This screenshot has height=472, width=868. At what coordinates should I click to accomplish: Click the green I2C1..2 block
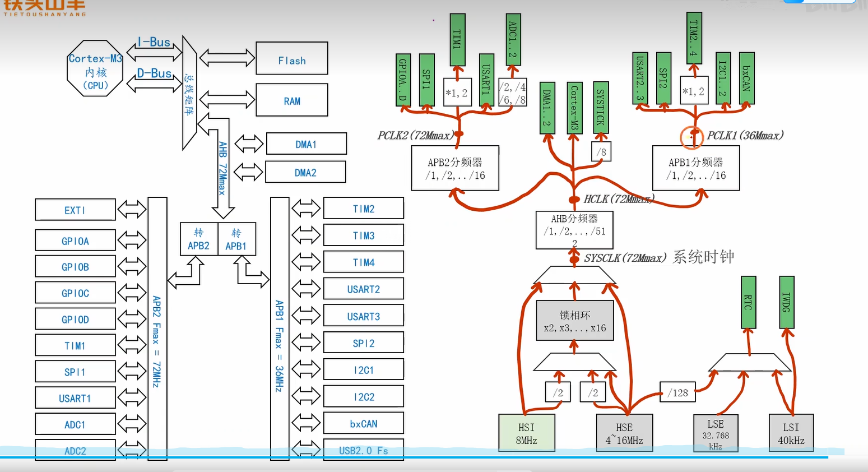[x=723, y=78]
